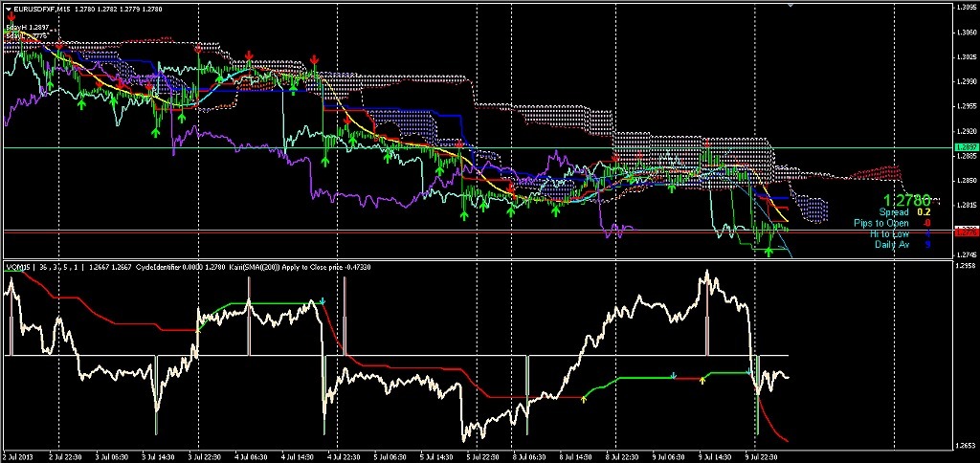Click the 5 Jul 06:30 time label

[x=390, y=457]
